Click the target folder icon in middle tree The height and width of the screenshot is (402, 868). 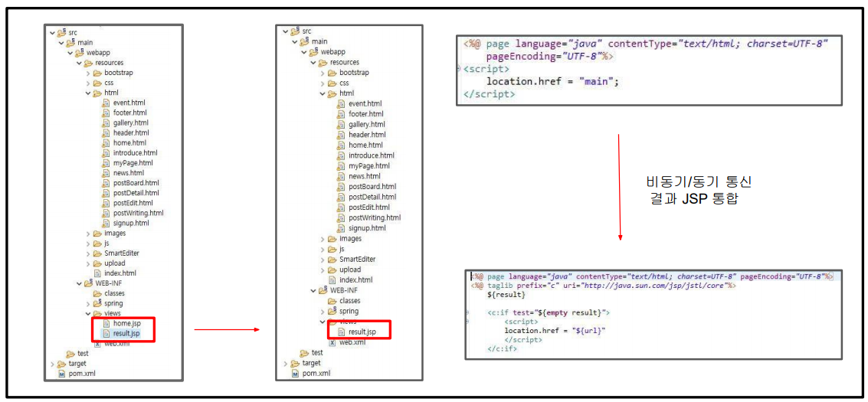tap(296, 363)
